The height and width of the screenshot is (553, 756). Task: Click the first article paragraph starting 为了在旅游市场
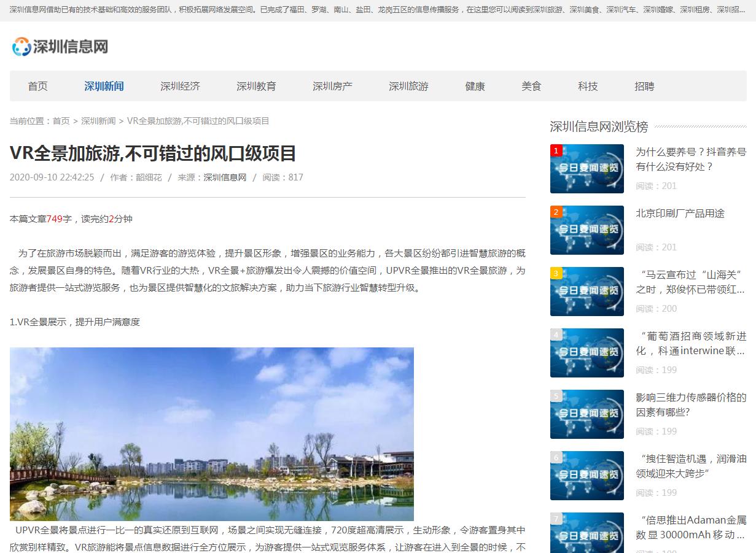(x=268, y=270)
